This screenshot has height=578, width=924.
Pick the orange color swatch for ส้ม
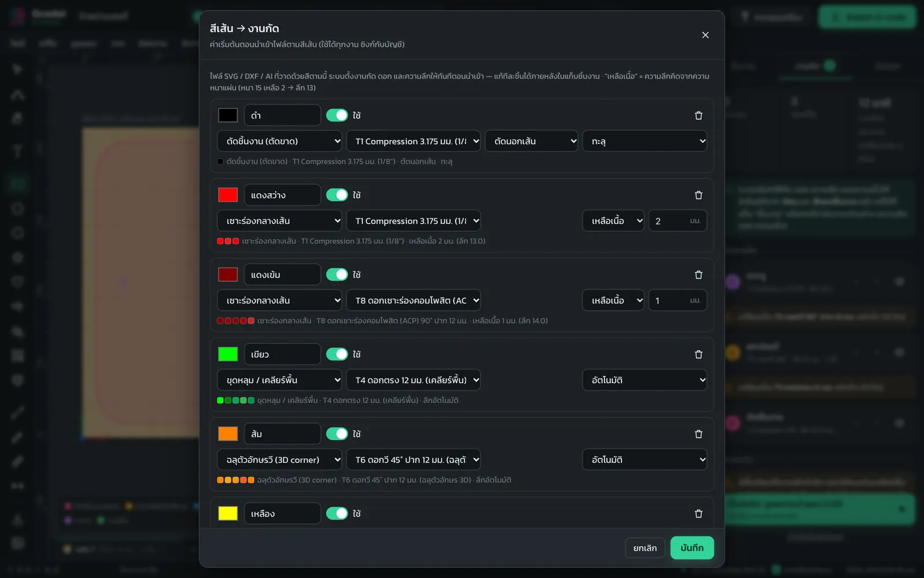point(228,434)
